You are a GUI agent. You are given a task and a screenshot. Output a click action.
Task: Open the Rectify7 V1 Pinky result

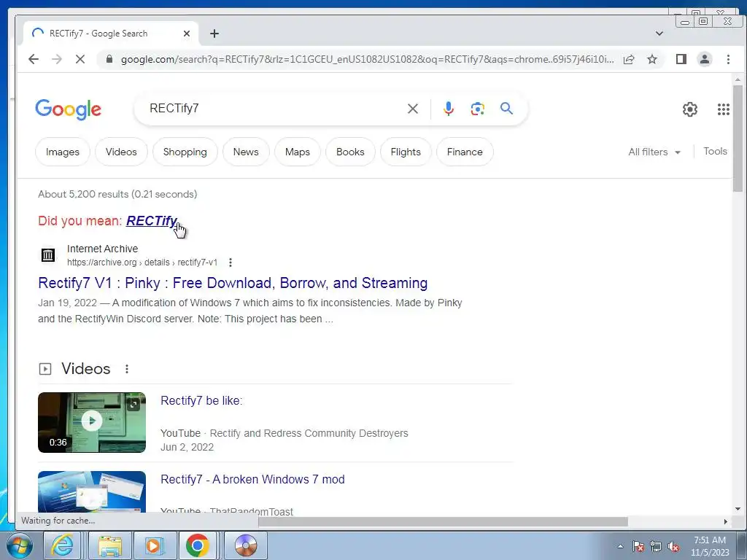click(233, 283)
